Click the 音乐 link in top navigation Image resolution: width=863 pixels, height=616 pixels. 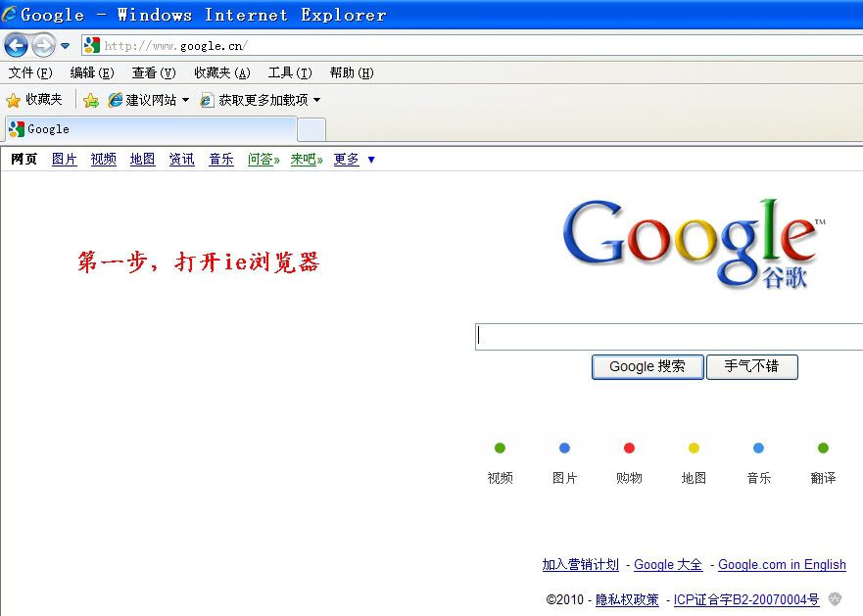[x=221, y=159]
